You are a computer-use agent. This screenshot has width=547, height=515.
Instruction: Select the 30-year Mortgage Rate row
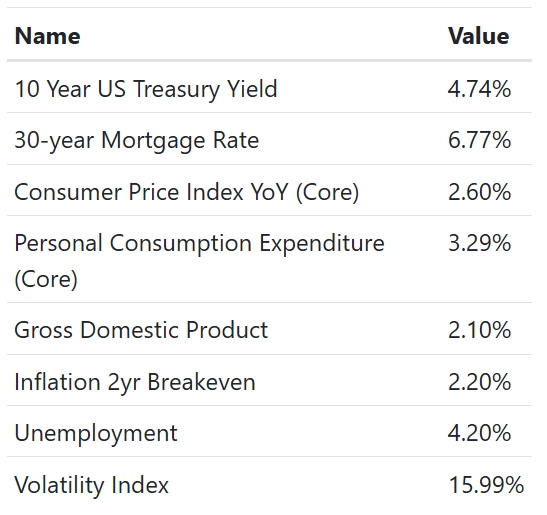pos(269,139)
